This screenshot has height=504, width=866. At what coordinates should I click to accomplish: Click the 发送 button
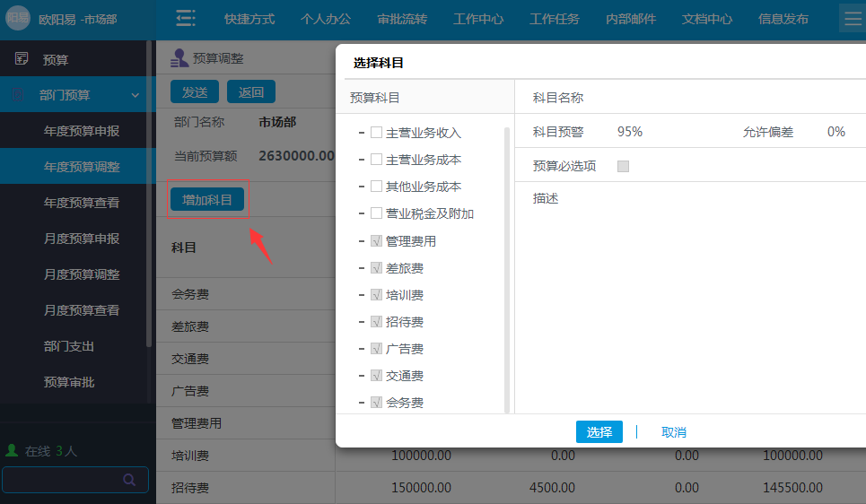point(195,91)
